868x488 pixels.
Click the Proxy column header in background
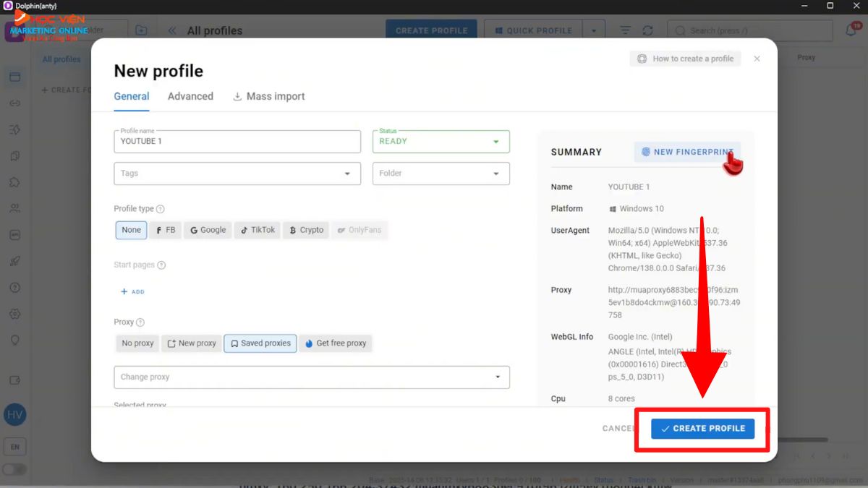807,57
